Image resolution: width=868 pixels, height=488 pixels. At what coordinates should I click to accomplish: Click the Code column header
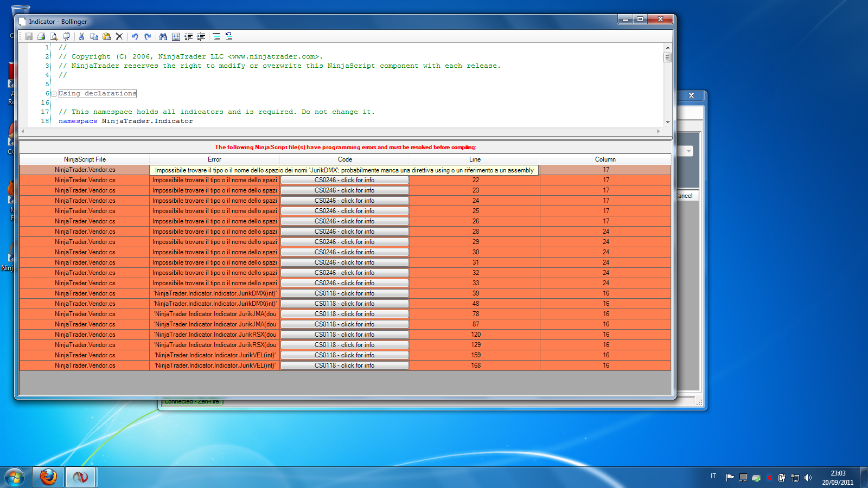pyautogui.click(x=344, y=159)
